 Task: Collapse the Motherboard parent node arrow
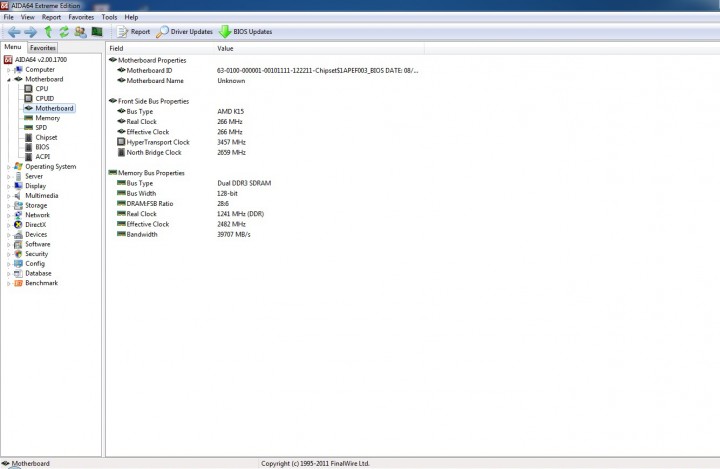[8, 79]
